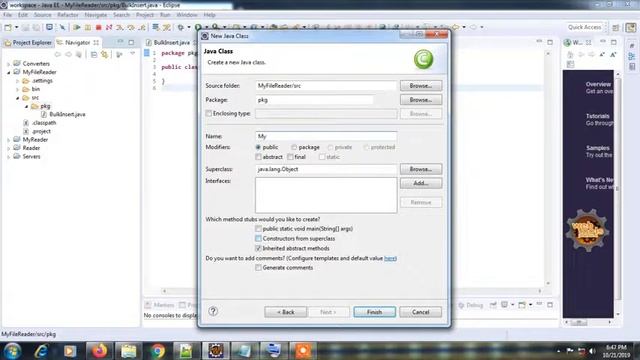The height and width of the screenshot is (360, 640).
Task: Click Add interfaces button
Action: click(420, 183)
